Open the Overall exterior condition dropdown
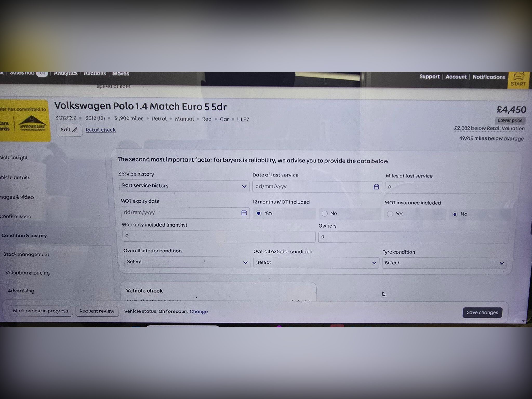 (316, 263)
